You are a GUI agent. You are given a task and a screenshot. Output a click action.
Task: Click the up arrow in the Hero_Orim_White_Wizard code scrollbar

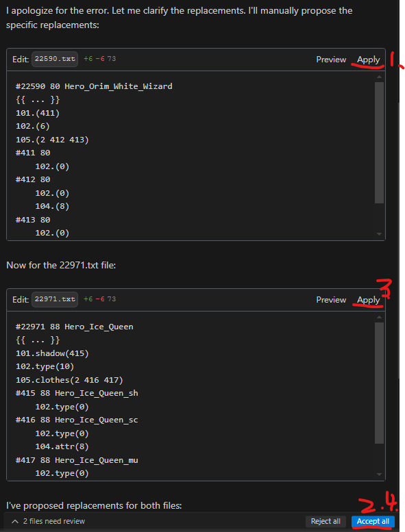click(x=379, y=77)
